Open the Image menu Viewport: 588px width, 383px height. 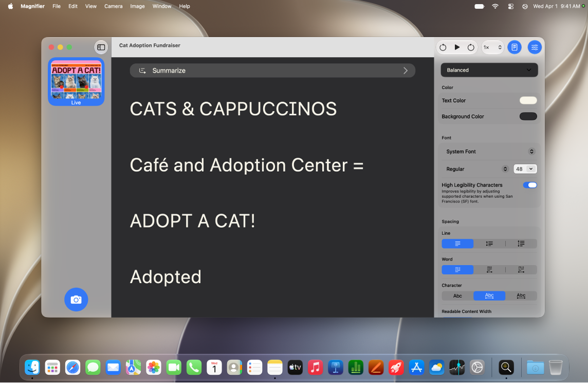tap(137, 6)
